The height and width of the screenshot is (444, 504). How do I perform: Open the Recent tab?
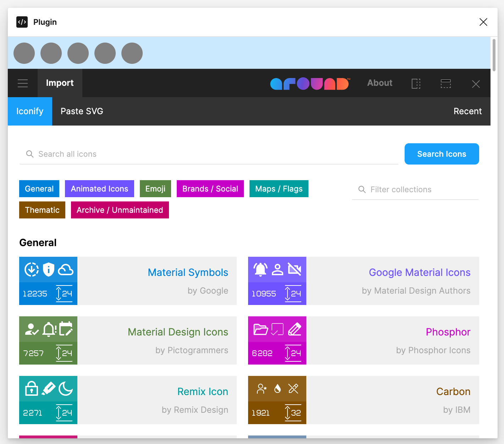(x=468, y=111)
